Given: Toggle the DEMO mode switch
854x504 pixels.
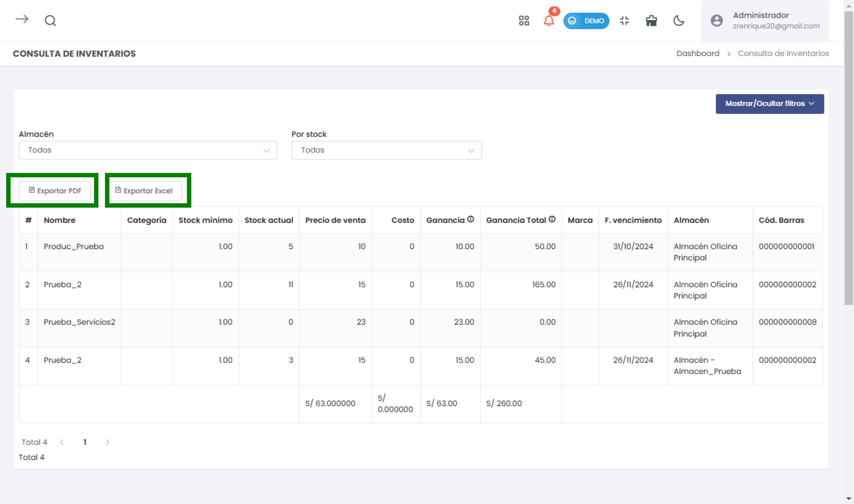Looking at the screenshot, I should pos(586,21).
